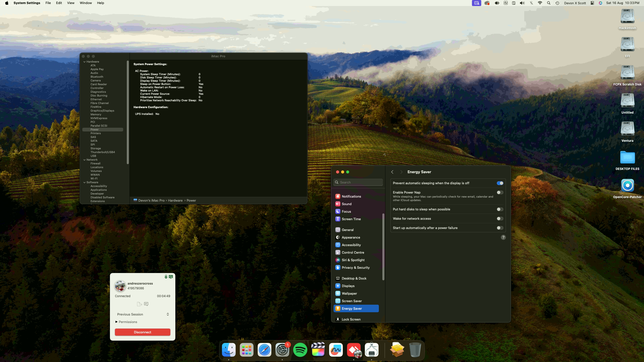
Task: Expand the Permissions disclosure triangle
Action: click(116, 322)
